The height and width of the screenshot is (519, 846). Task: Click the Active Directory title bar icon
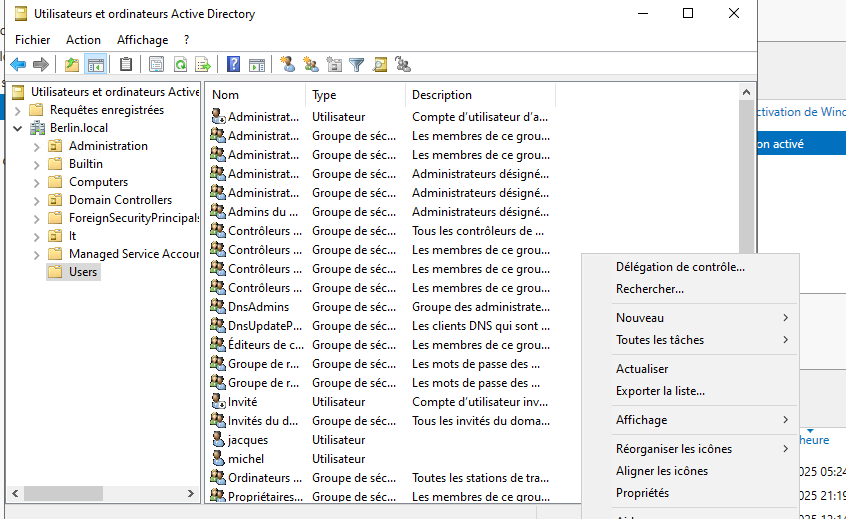point(21,13)
